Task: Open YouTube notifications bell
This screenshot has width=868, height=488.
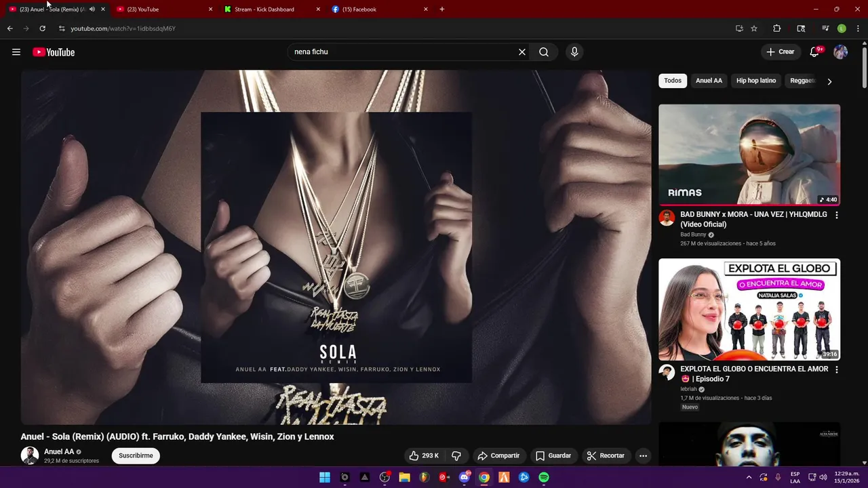Action: click(x=815, y=52)
